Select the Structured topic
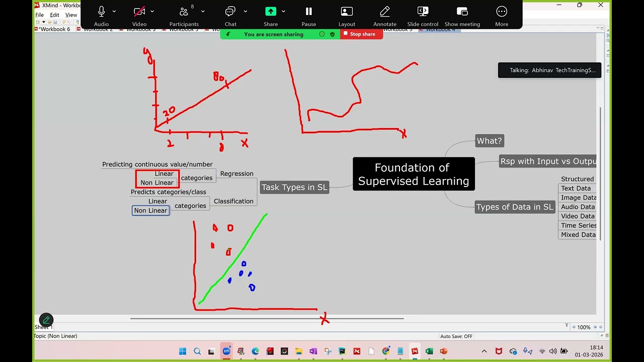 577,179
